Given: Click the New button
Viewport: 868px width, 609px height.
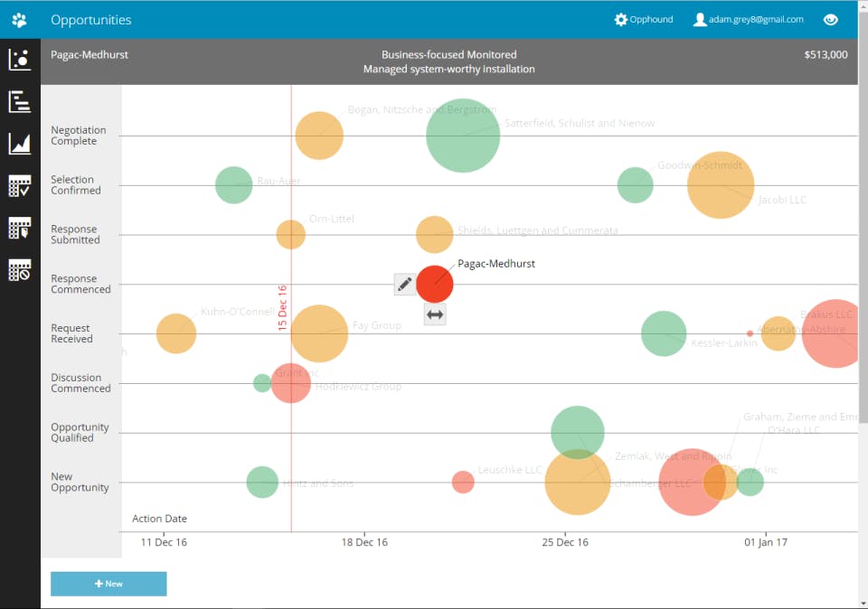Looking at the screenshot, I should 108,584.
